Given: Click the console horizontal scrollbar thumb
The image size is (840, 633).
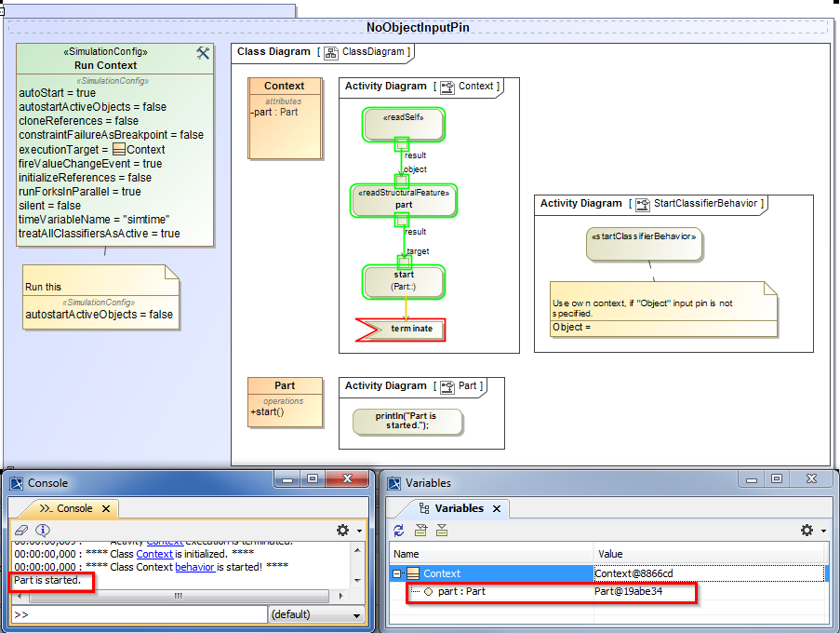Looking at the screenshot, I should coord(179,596).
